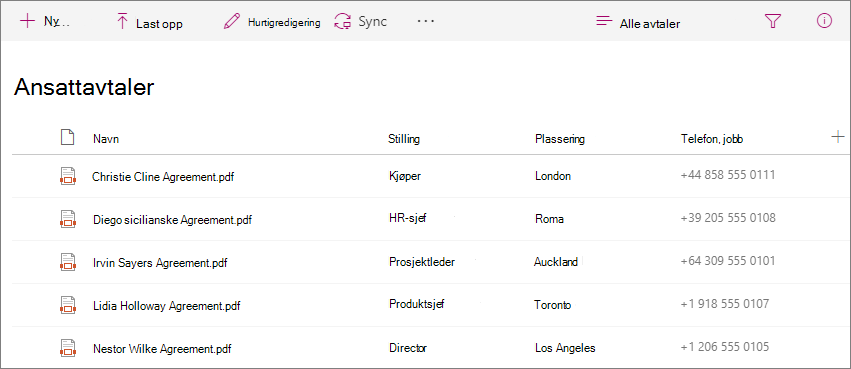
Task: Click the Auckland location cell
Action: [556, 262]
